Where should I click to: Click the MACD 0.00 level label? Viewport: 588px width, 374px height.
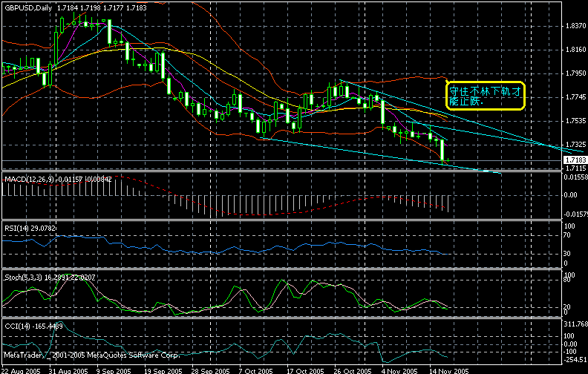(x=571, y=195)
